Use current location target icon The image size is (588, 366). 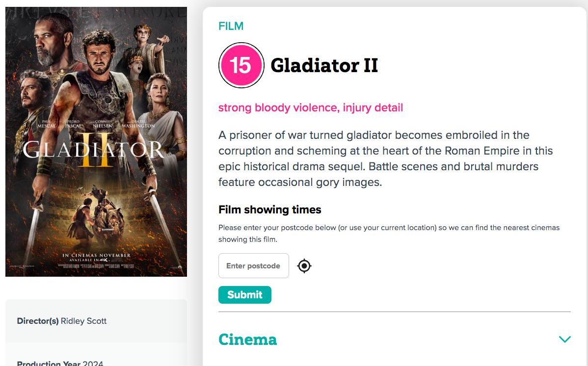[x=304, y=266]
